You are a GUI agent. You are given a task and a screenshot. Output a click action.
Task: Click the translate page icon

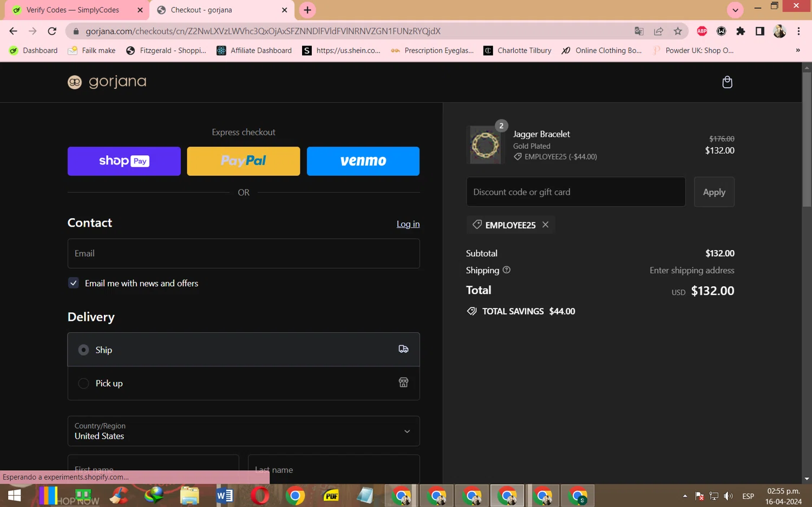639,31
